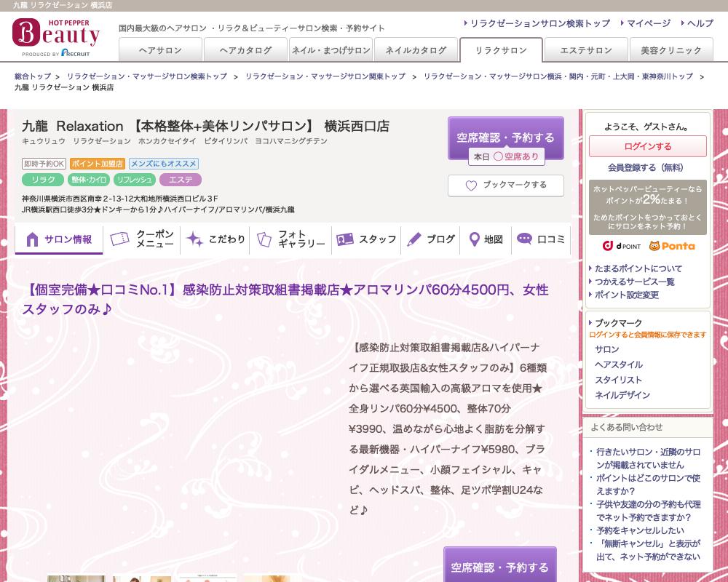
Task: Open 会員登録する (無料) link
Action: [x=646, y=167]
